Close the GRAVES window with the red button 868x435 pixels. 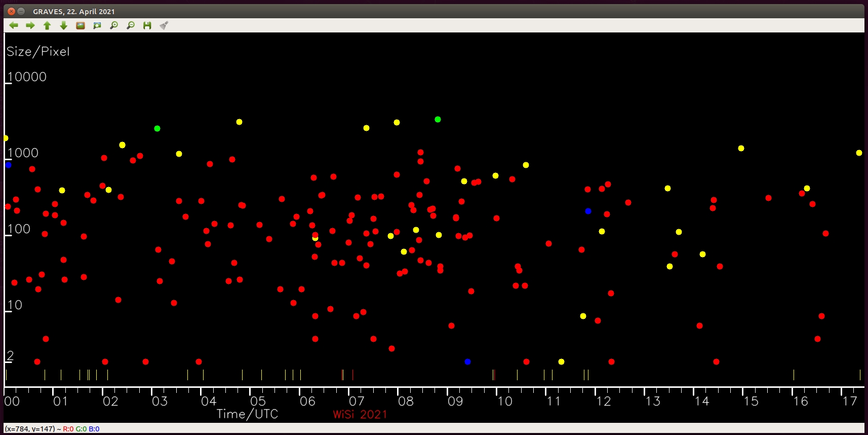pos(11,11)
